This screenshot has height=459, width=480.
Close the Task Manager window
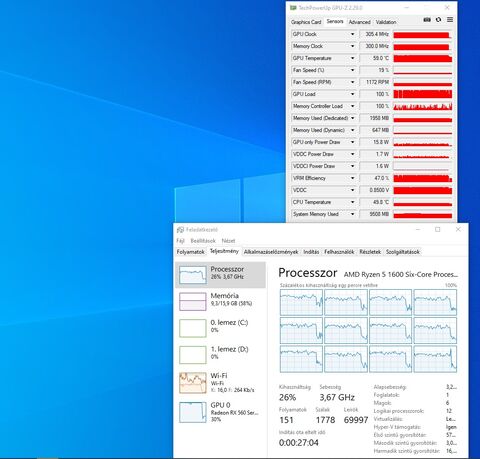click(x=458, y=229)
